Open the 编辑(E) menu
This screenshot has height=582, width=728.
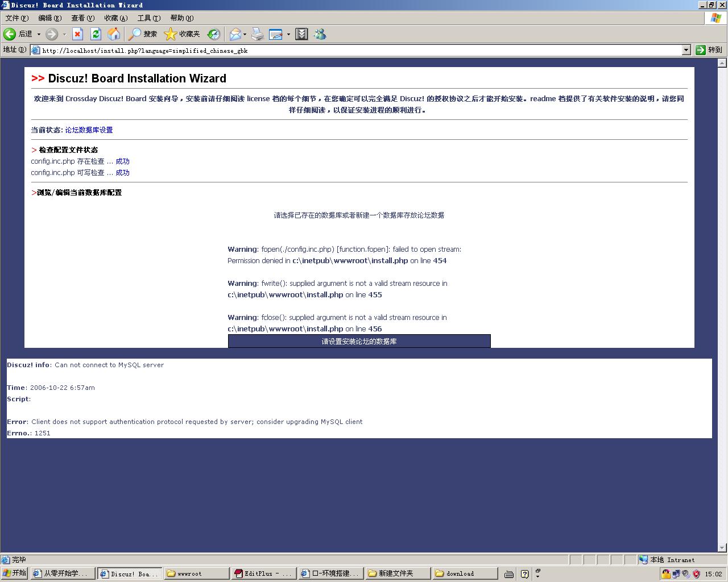point(50,18)
